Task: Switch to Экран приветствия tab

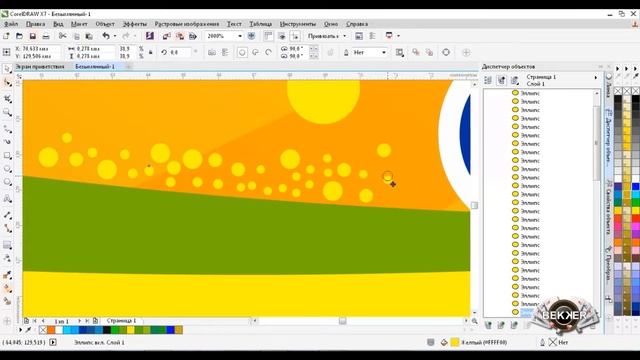Action: pyautogui.click(x=40, y=66)
